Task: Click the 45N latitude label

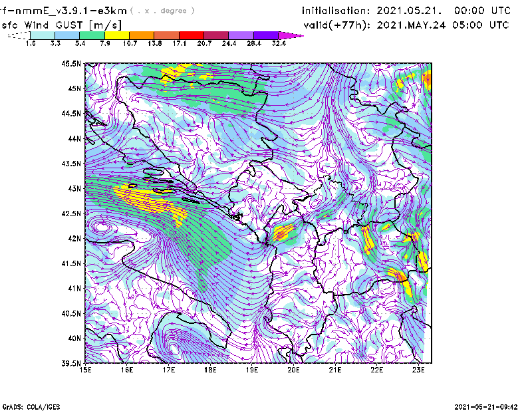Action: click(x=74, y=88)
